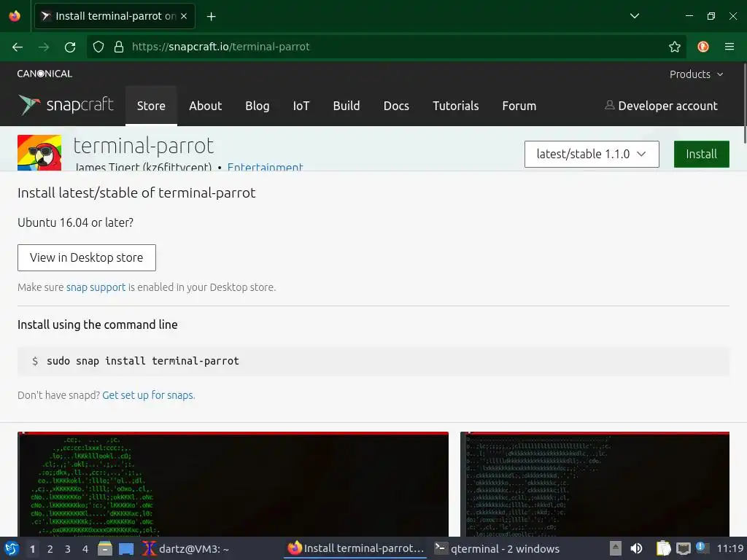Bookmark this page with star icon

pyautogui.click(x=675, y=47)
